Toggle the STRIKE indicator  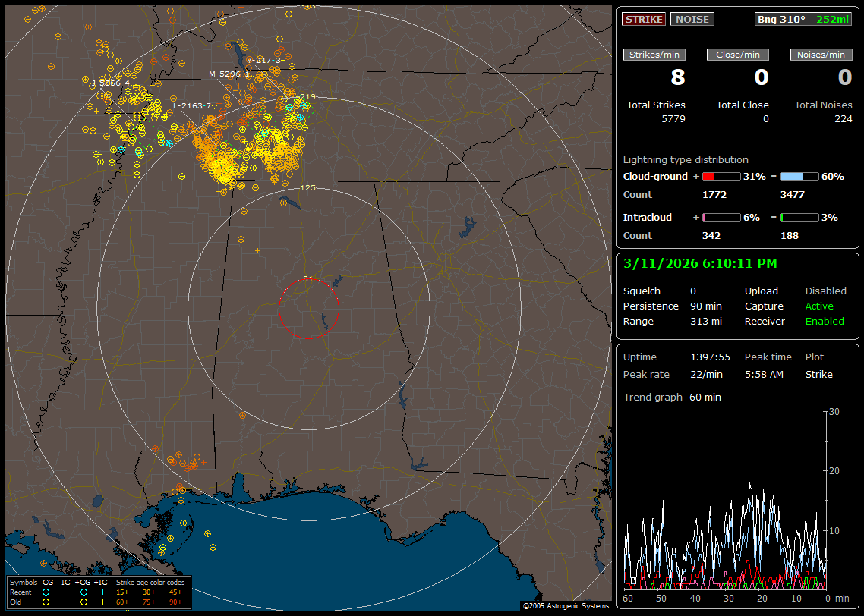[644, 19]
